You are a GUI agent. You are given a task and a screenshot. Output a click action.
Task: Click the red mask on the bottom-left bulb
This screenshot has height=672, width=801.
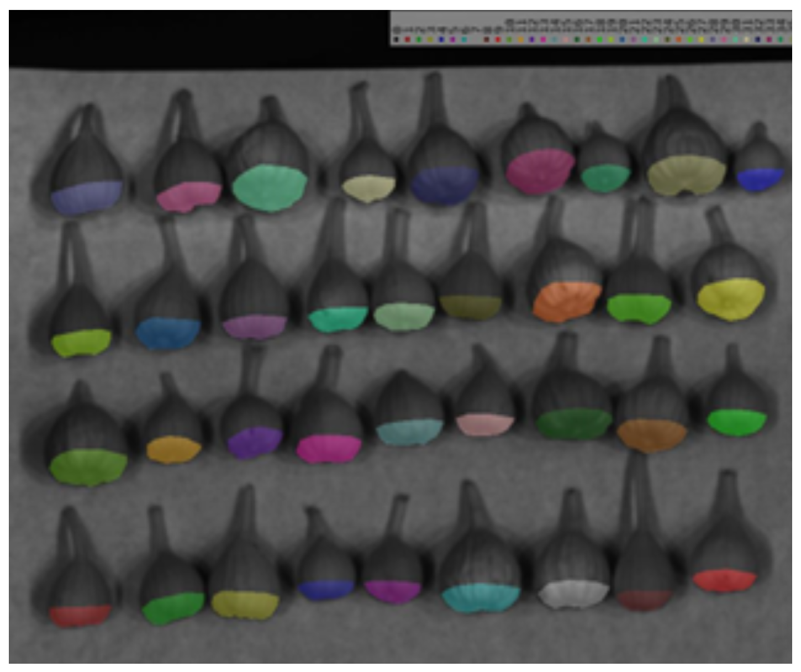80,615
